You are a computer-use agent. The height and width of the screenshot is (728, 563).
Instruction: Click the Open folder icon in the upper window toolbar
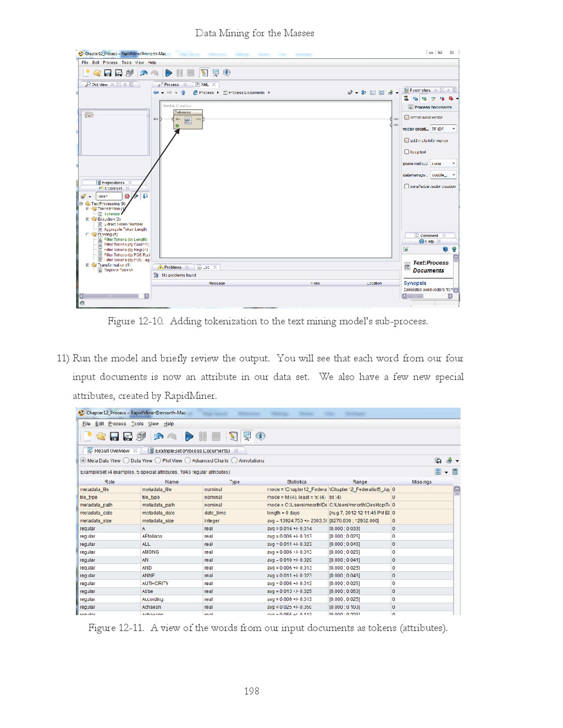coord(97,73)
